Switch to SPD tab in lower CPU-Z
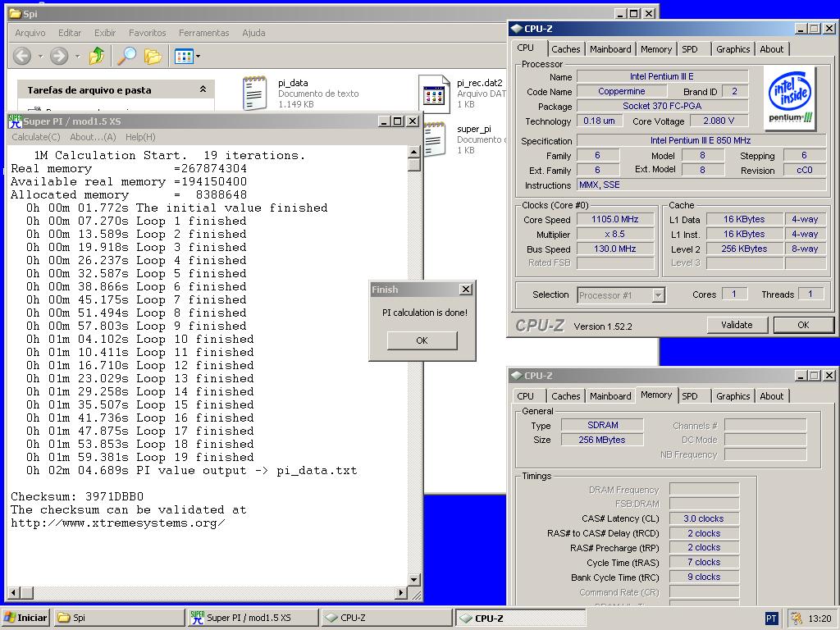This screenshot has height=630, width=840. (690, 396)
